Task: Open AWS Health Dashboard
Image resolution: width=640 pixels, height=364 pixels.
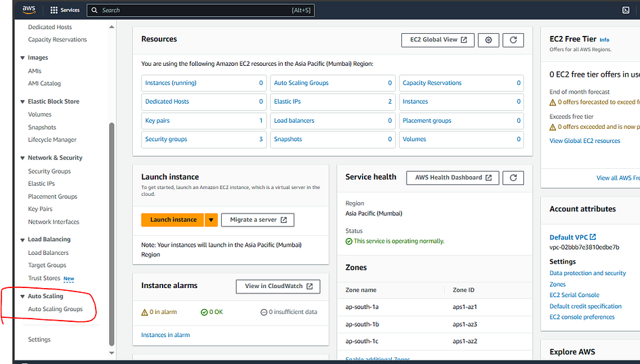Action: tap(453, 178)
